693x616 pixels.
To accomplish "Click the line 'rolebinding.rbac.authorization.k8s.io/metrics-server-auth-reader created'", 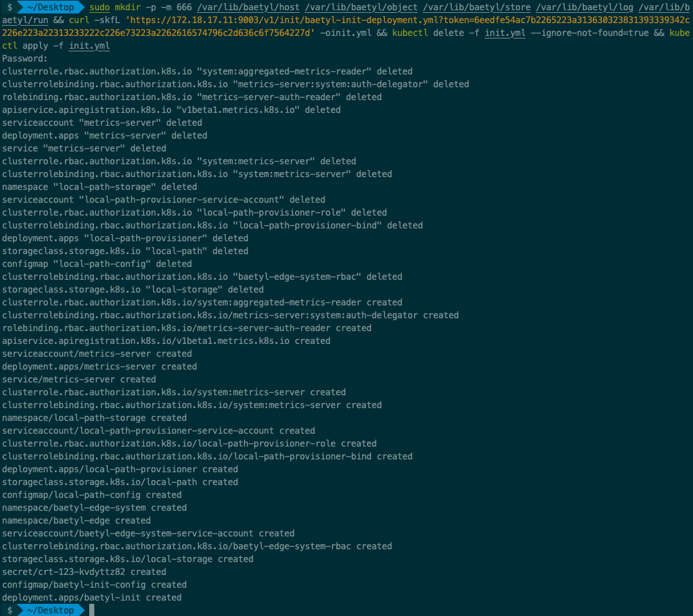I will pyautogui.click(x=187, y=329).
